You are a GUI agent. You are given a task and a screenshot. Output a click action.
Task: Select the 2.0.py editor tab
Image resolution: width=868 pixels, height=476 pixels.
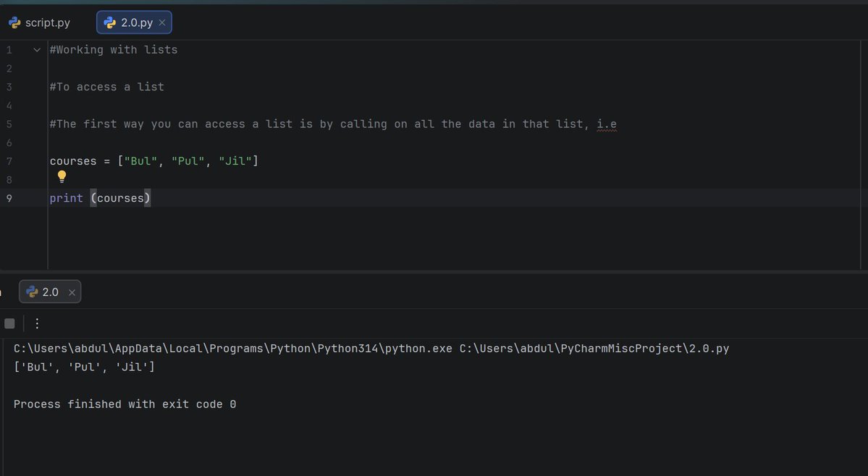point(134,22)
